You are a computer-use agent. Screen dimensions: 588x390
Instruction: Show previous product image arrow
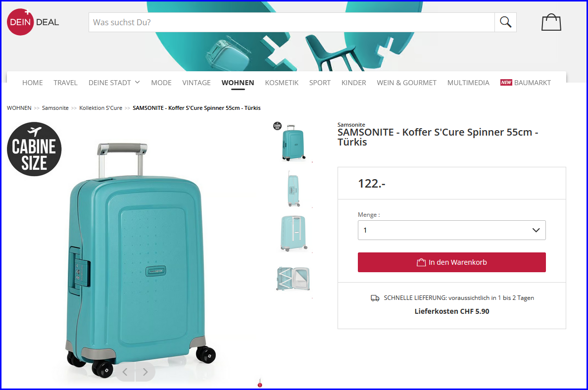(125, 372)
